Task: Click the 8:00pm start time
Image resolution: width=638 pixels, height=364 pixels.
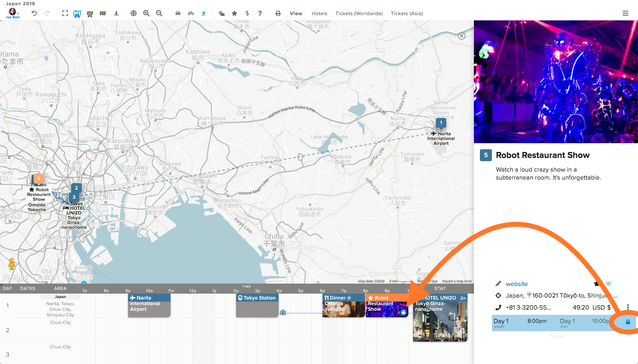Action: pyautogui.click(x=537, y=321)
